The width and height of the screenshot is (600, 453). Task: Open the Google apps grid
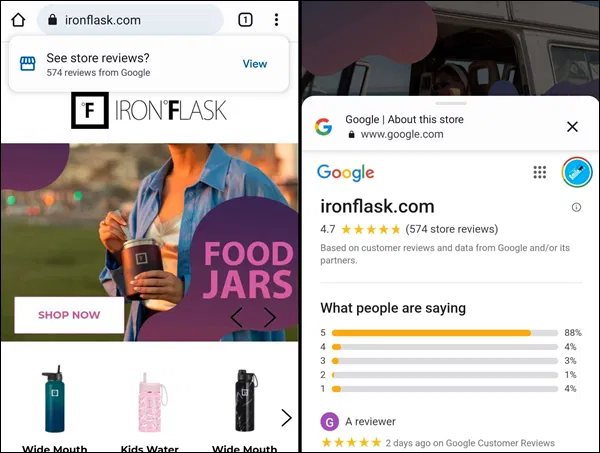coord(540,172)
